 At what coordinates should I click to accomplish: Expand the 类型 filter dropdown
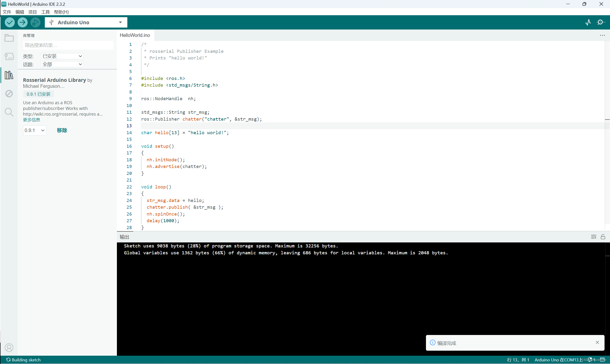pos(62,56)
